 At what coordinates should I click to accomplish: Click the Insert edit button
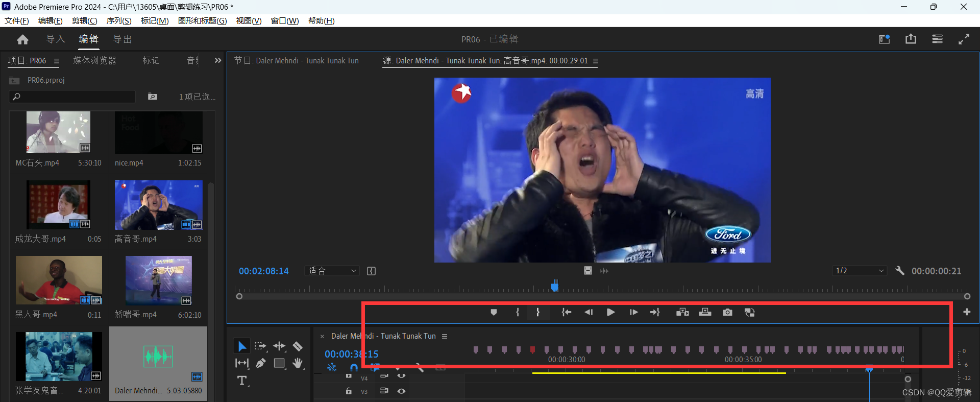(x=682, y=312)
